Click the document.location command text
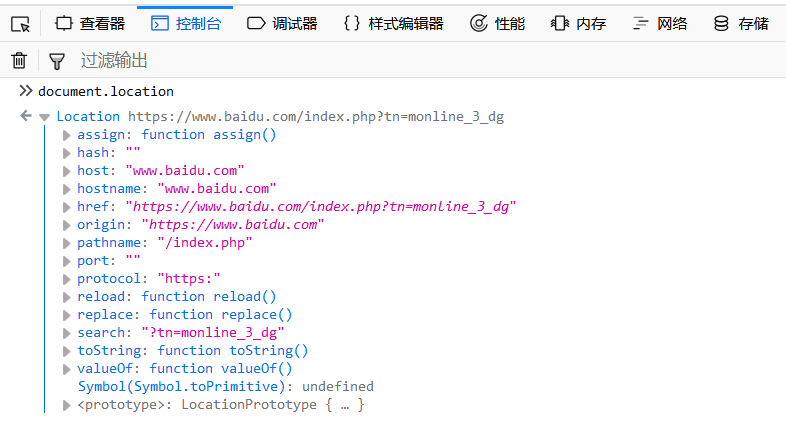786x436 pixels. (x=106, y=91)
